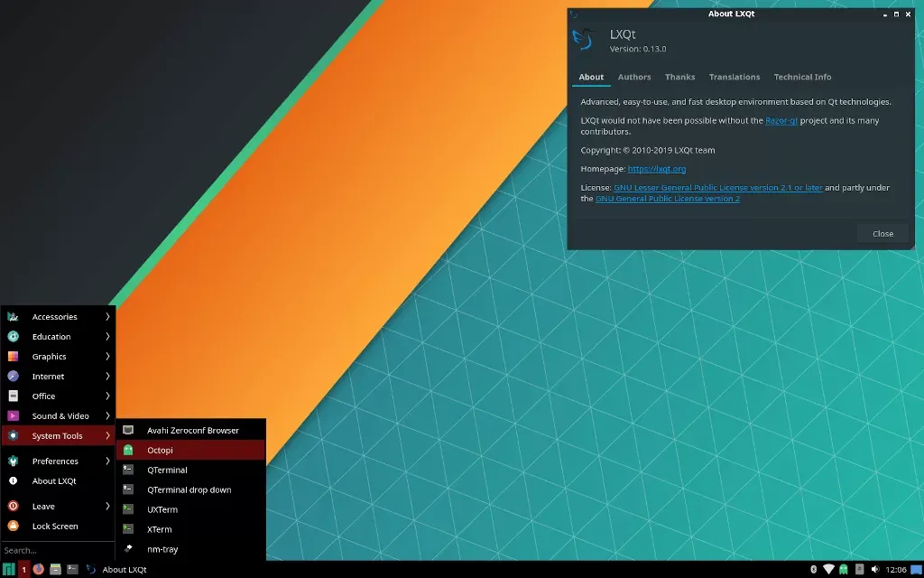924x578 pixels.
Task: Click the Preferences category icon
Action: coord(13,461)
